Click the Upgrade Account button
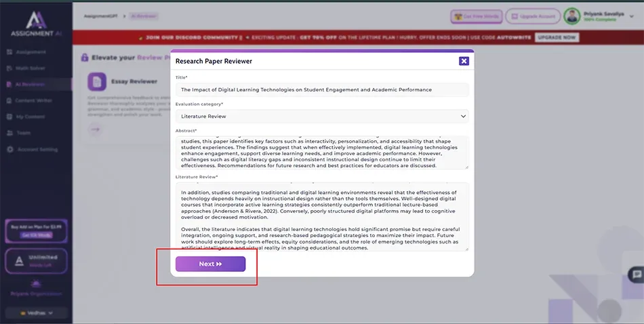 533,16
